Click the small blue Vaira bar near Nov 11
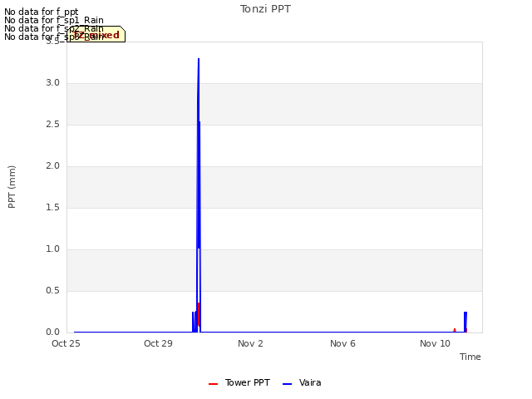This screenshot has width=532, height=399. pyautogui.click(x=465, y=322)
